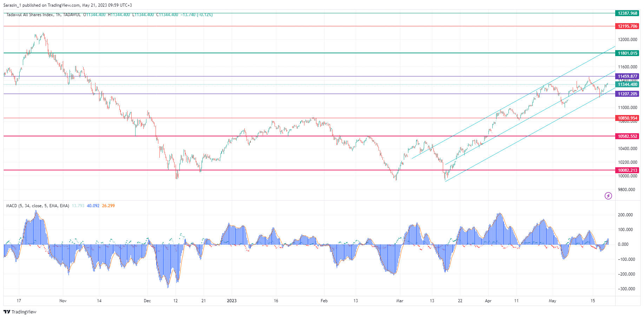Select the current price label 11344.400 on price axis
The width and height of the screenshot is (644, 318).
pos(627,84)
